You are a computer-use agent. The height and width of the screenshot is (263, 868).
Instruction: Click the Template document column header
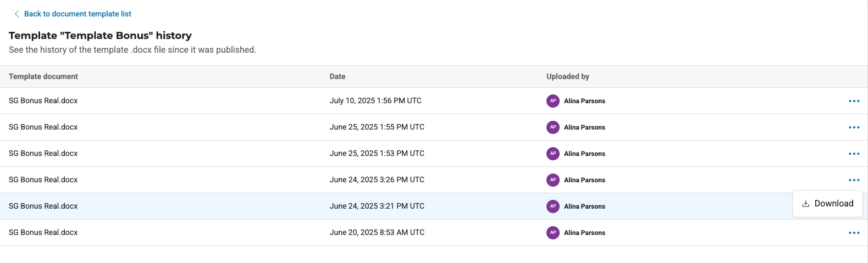click(43, 77)
